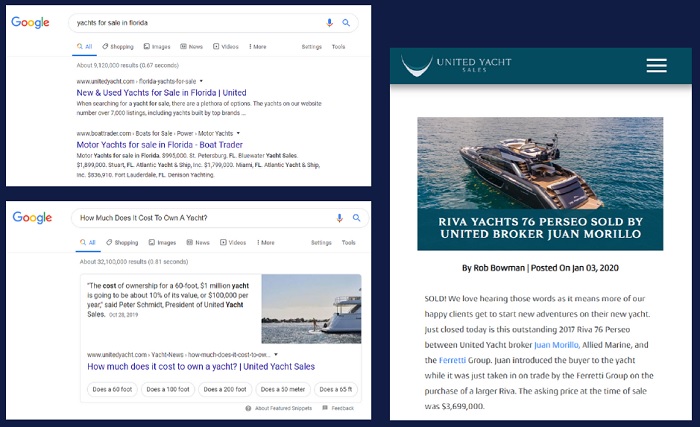
Task: Open the Juan Morillo link in the article
Action: click(x=557, y=345)
